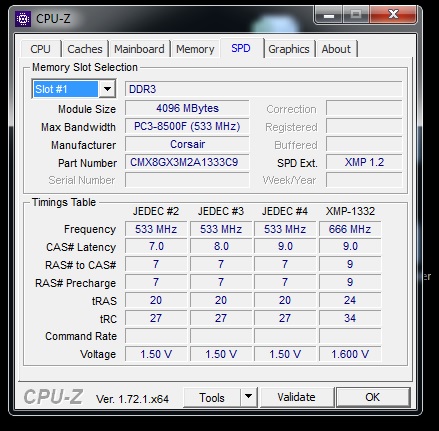The image size is (439, 431).
Task: Click JEDEC #2 empty Command Rate cell
Action: 156,336
